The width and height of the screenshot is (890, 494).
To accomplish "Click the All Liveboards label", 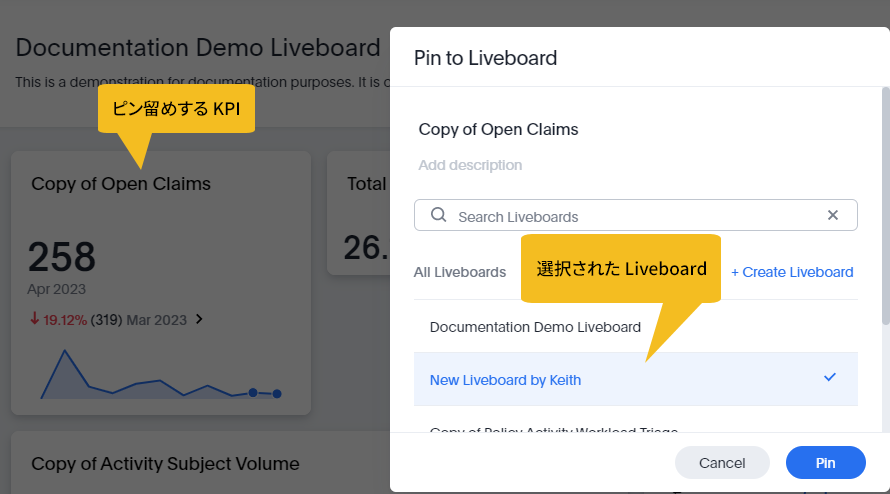I will [x=460, y=272].
